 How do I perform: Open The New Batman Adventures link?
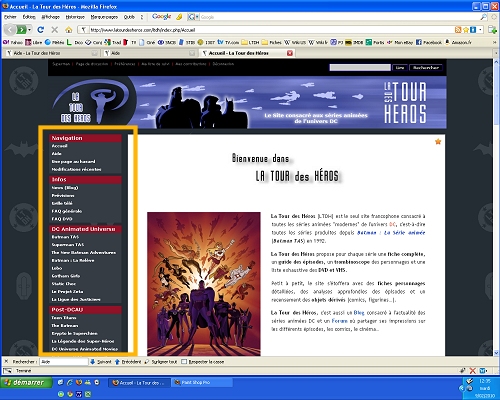coord(84,253)
